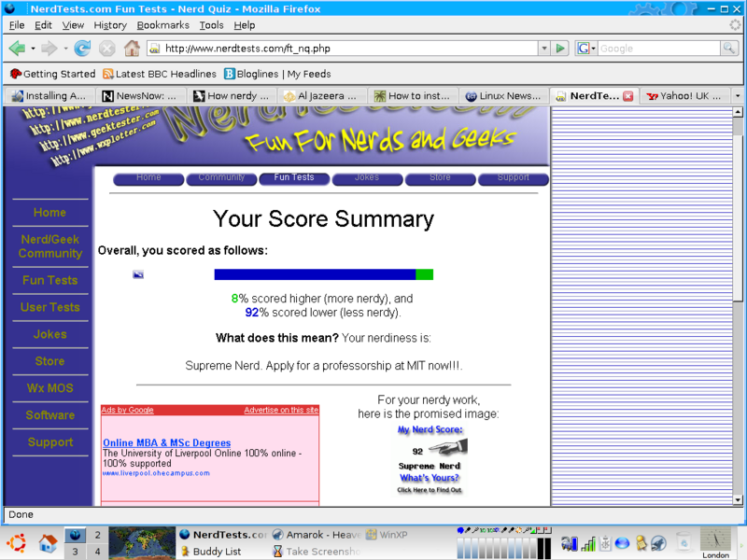Click the Amarok wolf icon in the system tray
This screenshot has height=560, width=747.
coord(659,543)
